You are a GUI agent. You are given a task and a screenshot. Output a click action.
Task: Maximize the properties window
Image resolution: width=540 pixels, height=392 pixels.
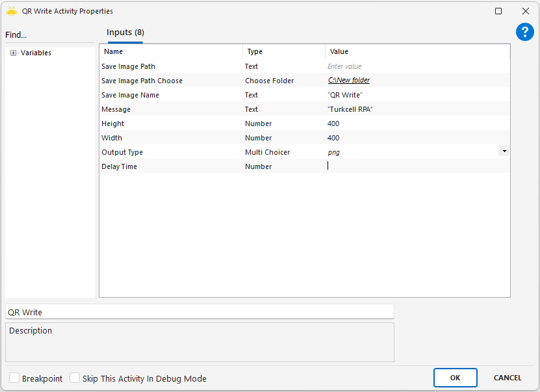498,11
